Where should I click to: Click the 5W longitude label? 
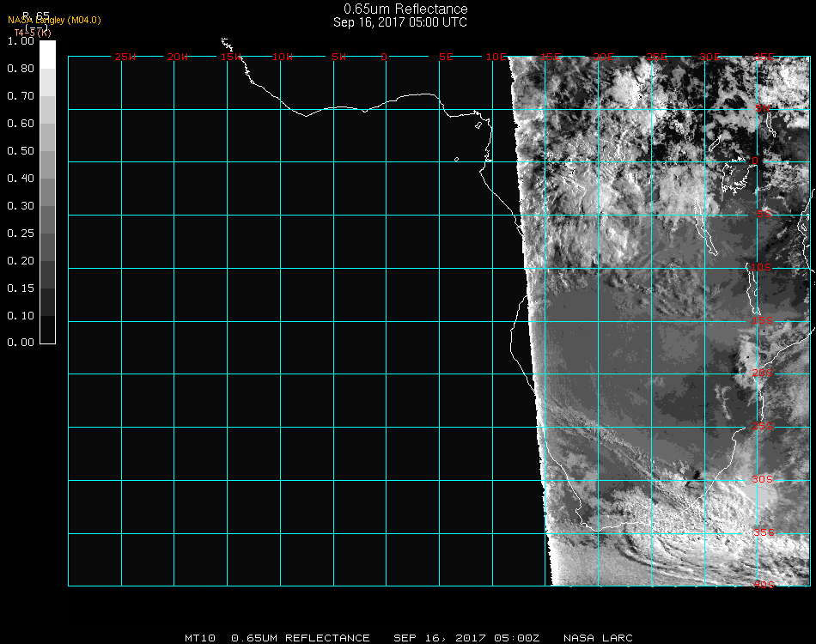[338, 57]
